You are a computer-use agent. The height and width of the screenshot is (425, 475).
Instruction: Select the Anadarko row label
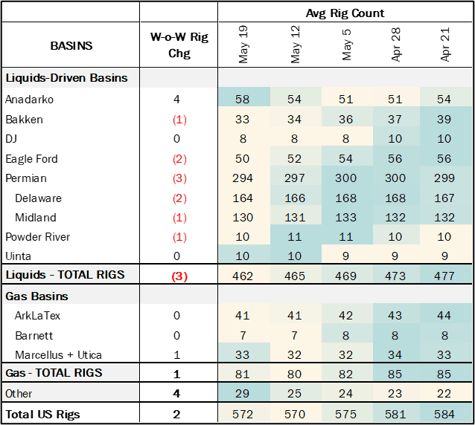pyautogui.click(x=29, y=99)
